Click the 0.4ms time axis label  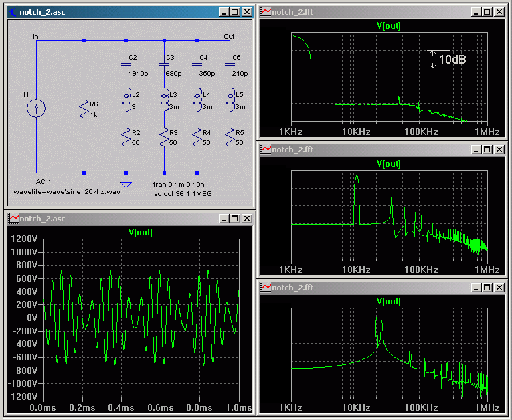[120, 407]
